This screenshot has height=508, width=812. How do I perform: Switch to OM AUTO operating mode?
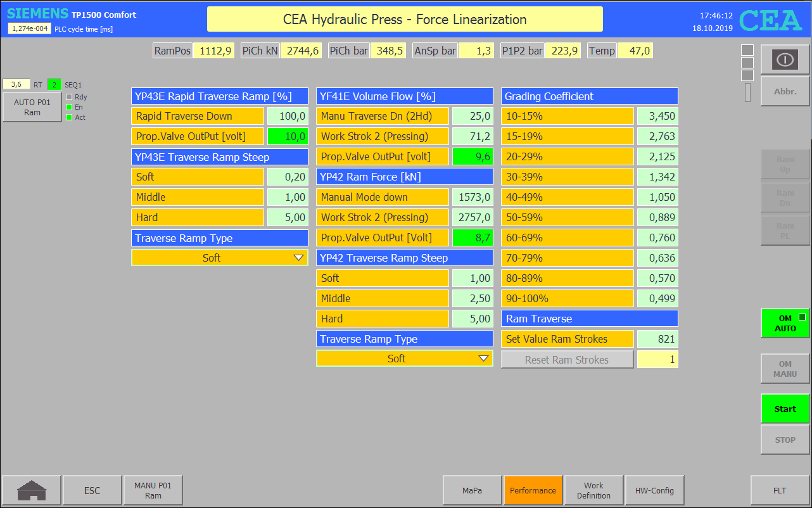[x=785, y=323]
